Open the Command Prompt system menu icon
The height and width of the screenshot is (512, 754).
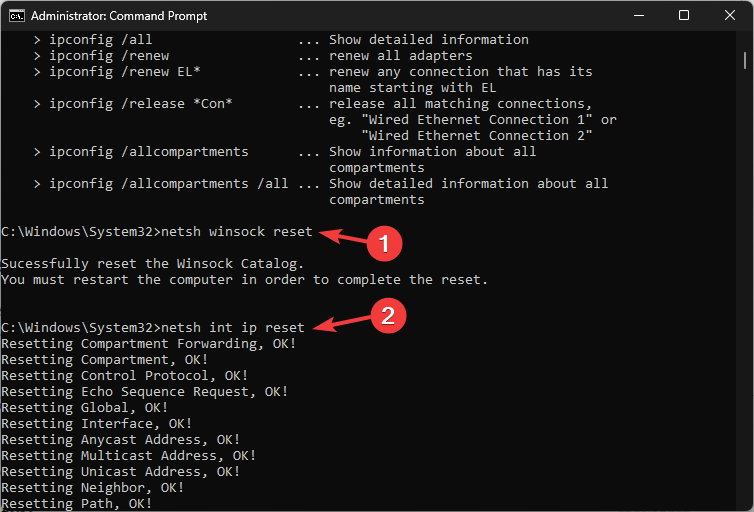click(x=17, y=16)
